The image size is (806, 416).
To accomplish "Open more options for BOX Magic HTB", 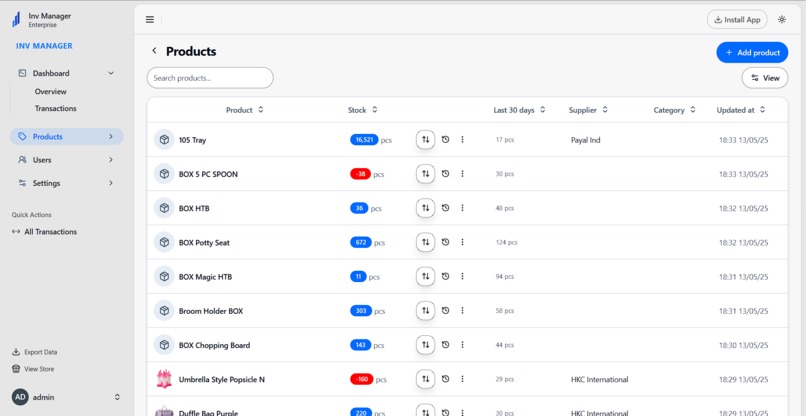I will coord(462,276).
